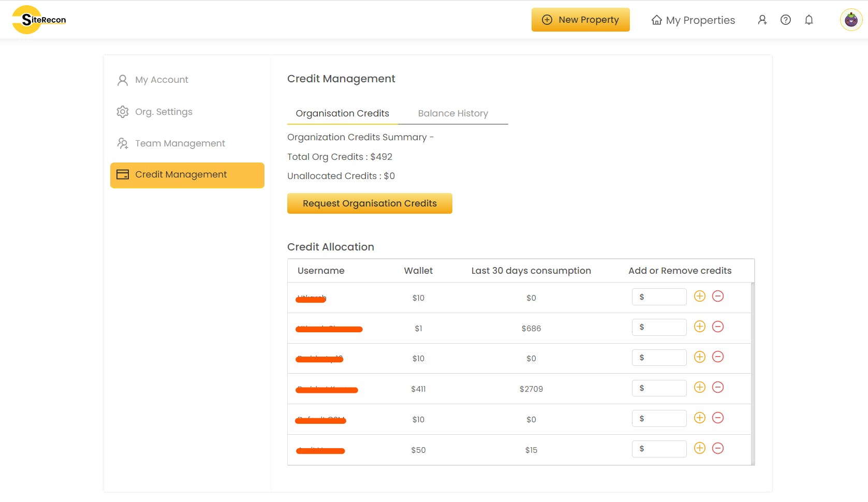Click the Wallet column header
868x502 pixels.
click(418, 271)
